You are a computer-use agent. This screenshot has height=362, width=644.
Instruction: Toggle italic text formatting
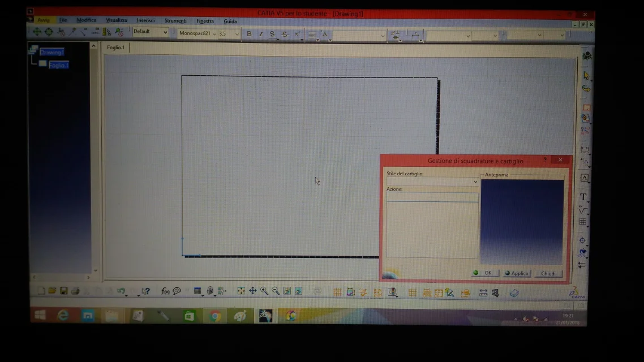(x=260, y=35)
